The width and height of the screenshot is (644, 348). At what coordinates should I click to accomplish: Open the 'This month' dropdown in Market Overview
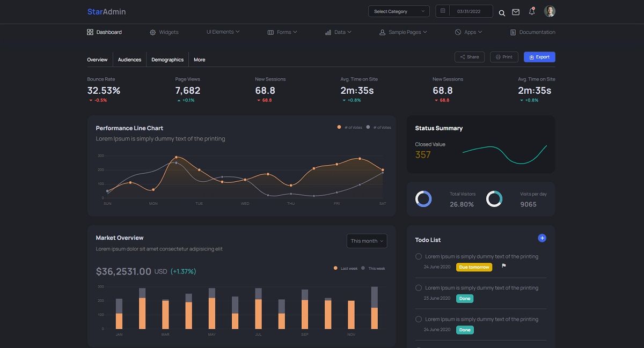[x=367, y=241]
